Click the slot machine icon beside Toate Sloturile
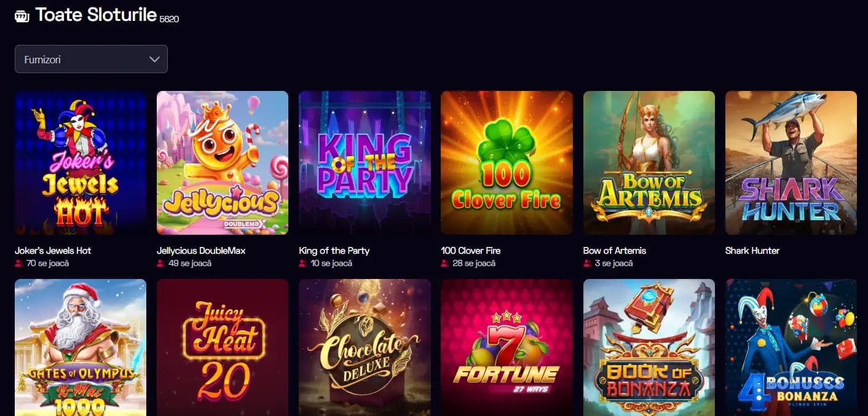 tap(22, 17)
